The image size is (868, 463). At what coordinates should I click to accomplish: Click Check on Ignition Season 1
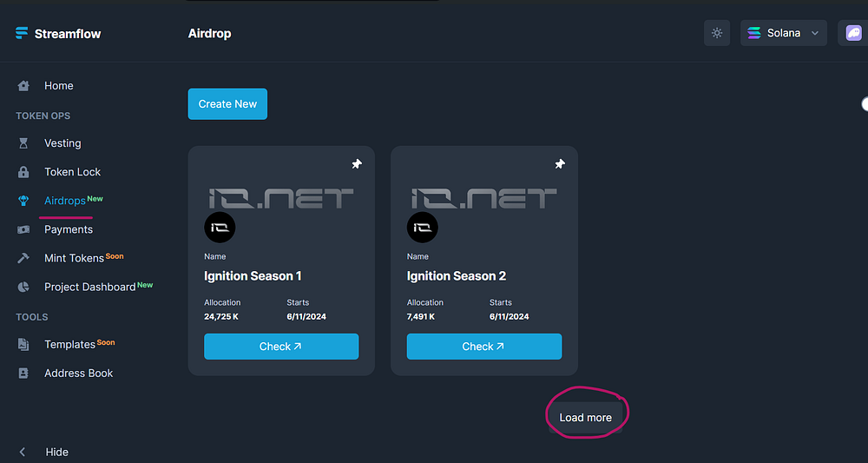click(281, 347)
